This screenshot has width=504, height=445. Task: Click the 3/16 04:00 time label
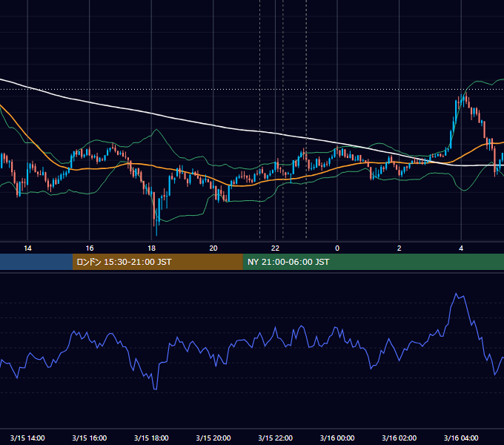tap(461, 438)
